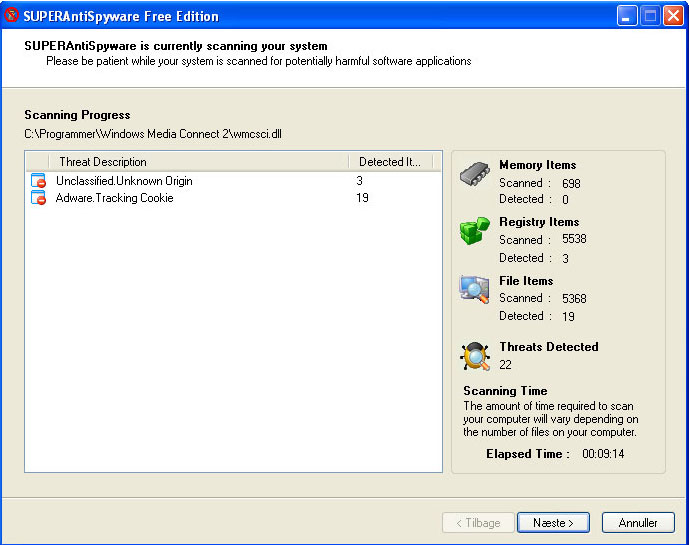
Task: Click the Memory Items chip icon
Action: (475, 174)
